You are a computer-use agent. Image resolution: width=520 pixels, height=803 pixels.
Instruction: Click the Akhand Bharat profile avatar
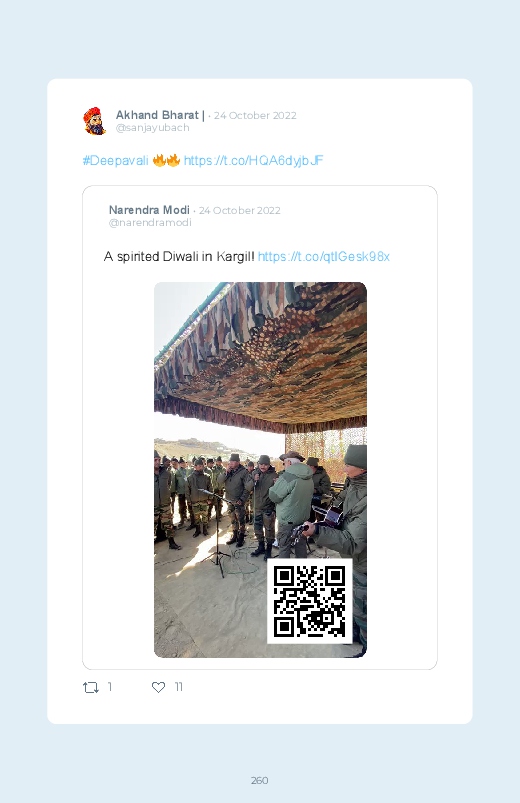94,121
